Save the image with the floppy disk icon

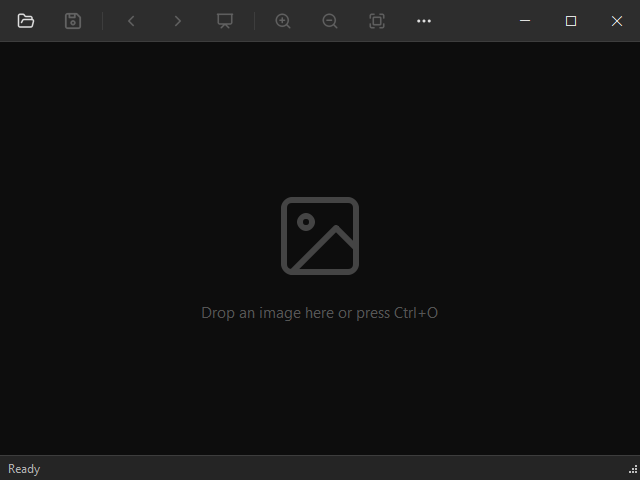coord(73,21)
